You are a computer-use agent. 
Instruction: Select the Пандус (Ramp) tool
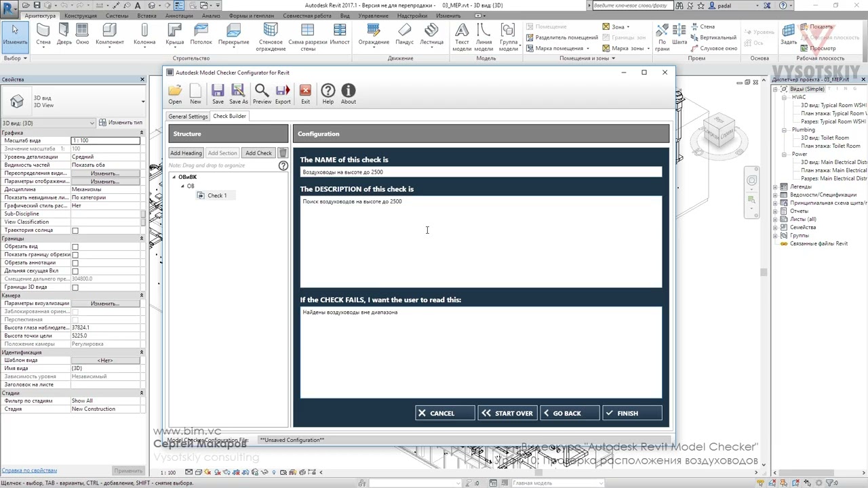(x=405, y=35)
